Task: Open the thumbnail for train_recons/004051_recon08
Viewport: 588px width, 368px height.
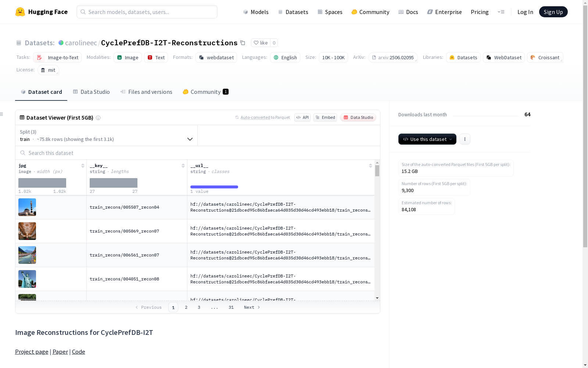Action: click(27, 279)
